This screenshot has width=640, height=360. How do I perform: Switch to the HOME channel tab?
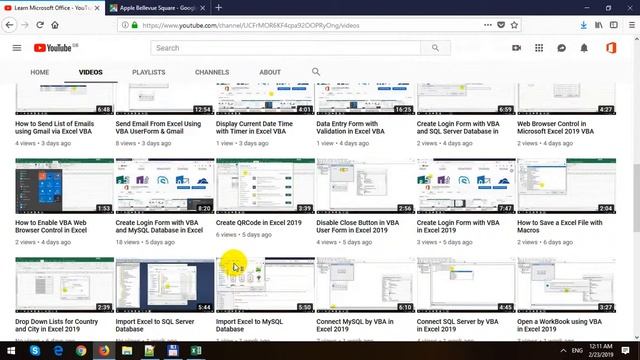[40, 72]
